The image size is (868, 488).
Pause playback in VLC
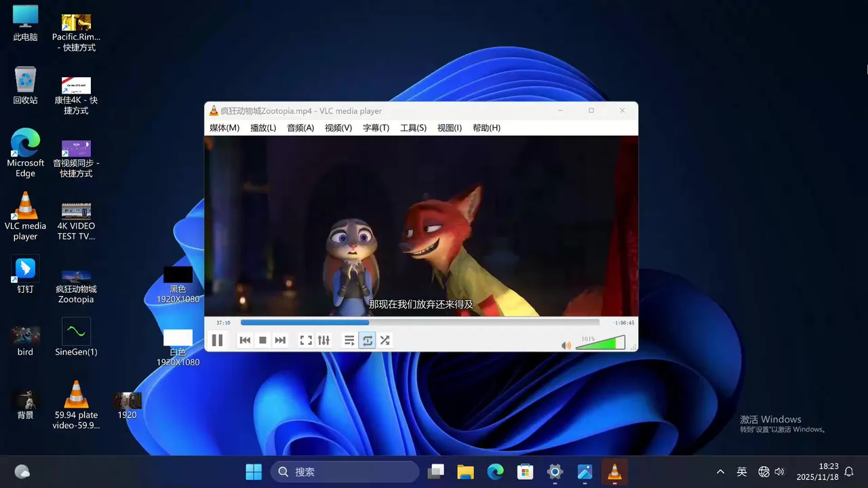pyautogui.click(x=217, y=340)
